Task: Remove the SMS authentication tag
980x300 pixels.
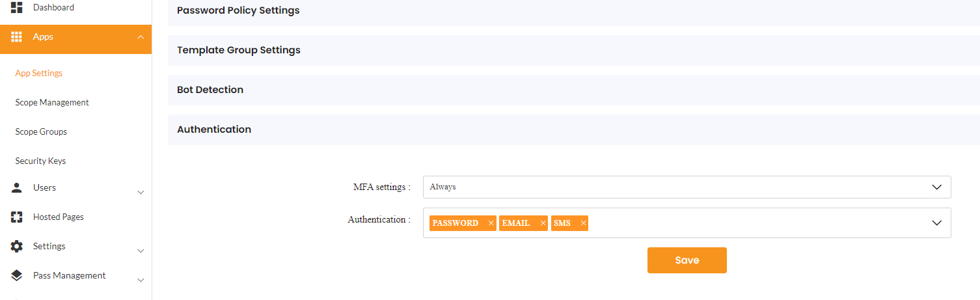Action: click(583, 223)
